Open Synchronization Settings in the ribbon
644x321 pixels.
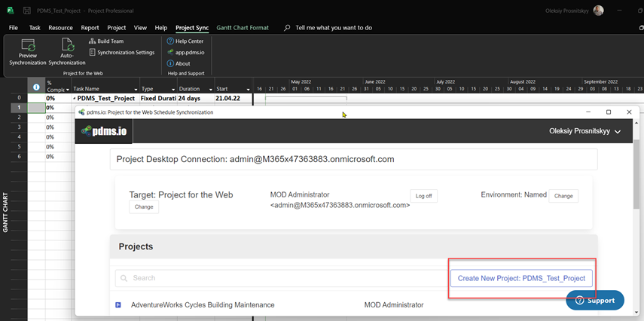pyautogui.click(x=122, y=52)
